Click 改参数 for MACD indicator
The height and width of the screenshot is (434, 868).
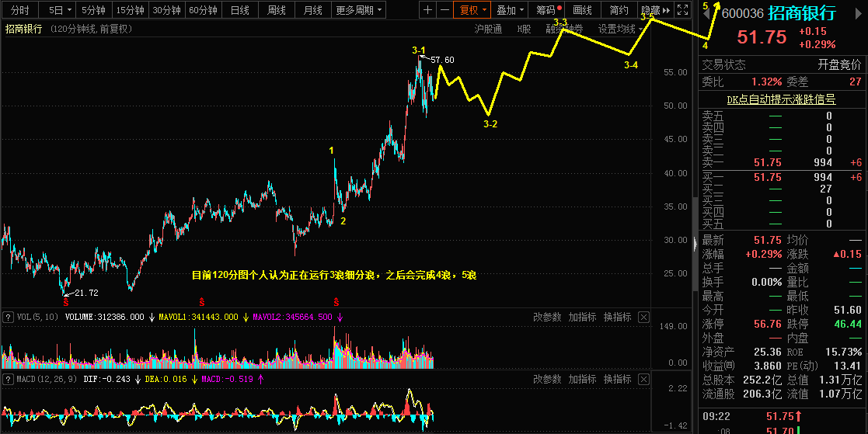[x=547, y=380]
